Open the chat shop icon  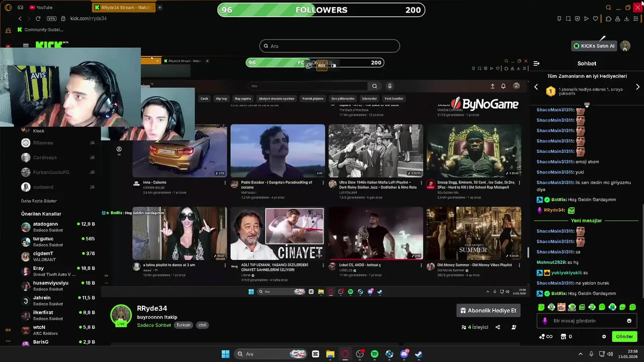point(563,336)
